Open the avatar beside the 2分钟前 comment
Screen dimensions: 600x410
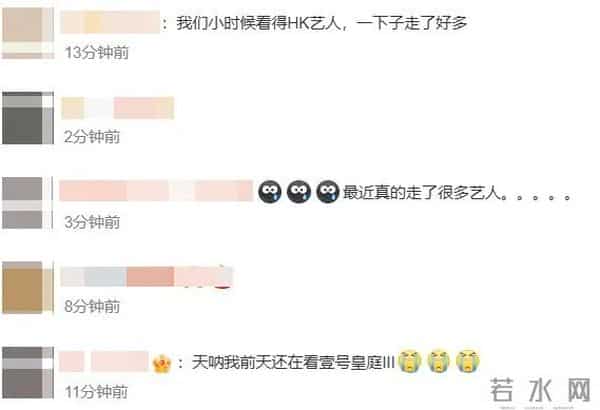click(28, 118)
